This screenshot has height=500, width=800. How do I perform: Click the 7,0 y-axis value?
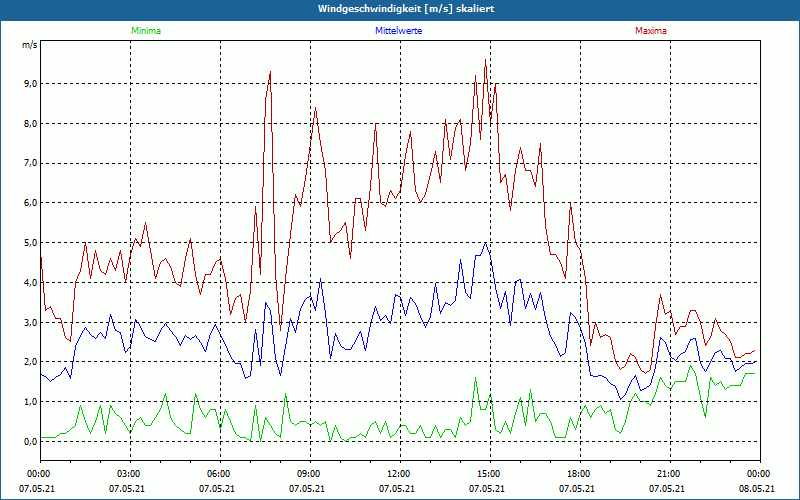click(x=30, y=163)
